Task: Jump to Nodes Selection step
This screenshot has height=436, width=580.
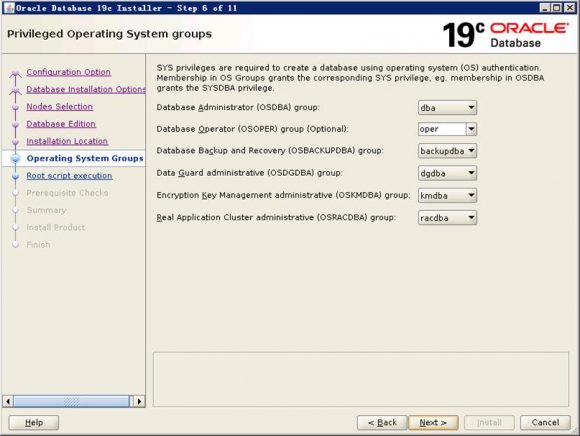Action: (60, 107)
